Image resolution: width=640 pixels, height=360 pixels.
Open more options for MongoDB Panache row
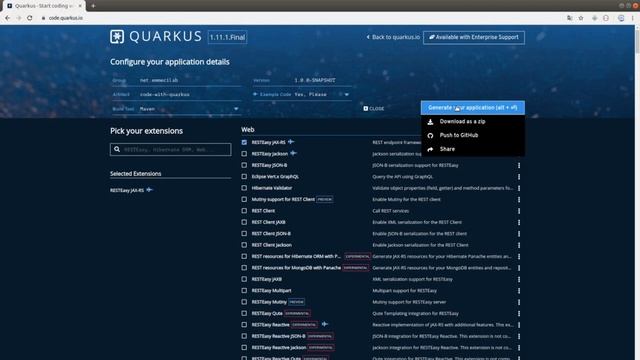coord(519,268)
